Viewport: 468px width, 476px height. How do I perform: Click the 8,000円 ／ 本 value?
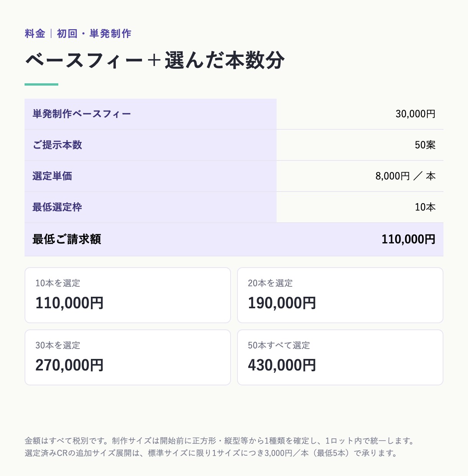coord(405,176)
